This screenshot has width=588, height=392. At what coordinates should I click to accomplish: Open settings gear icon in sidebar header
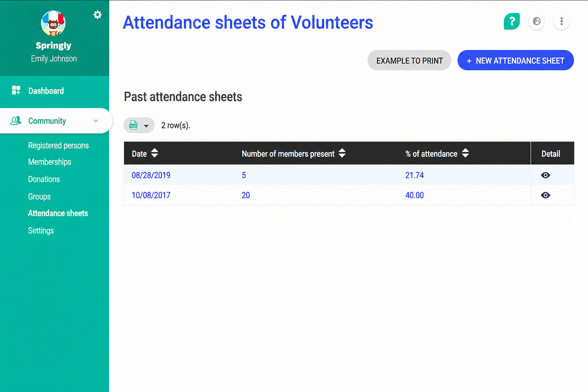tap(98, 15)
